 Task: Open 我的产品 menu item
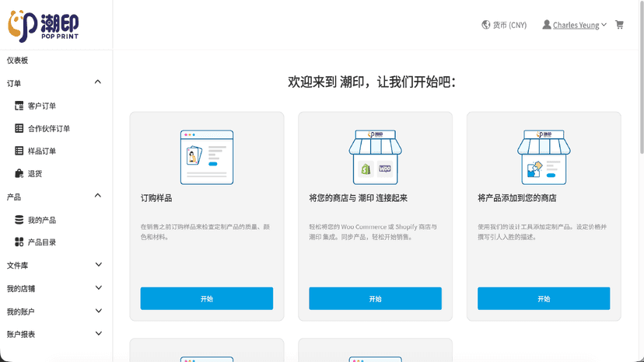click(x=42, y=220)
